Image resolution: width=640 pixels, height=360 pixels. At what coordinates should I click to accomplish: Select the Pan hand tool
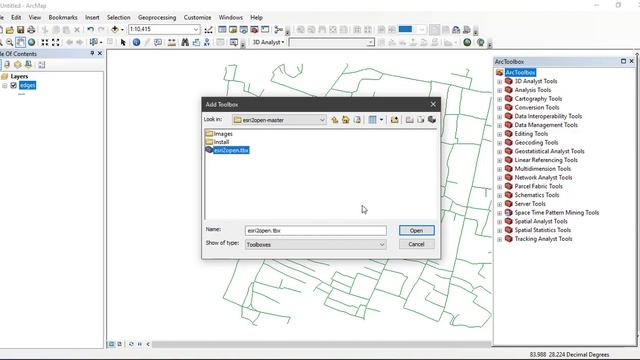tap(20, 42)
